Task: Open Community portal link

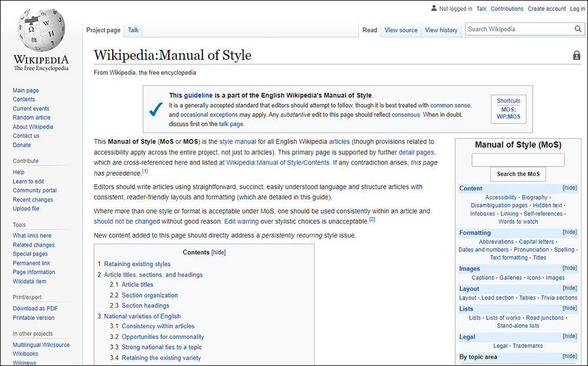Action: [35, 190]
